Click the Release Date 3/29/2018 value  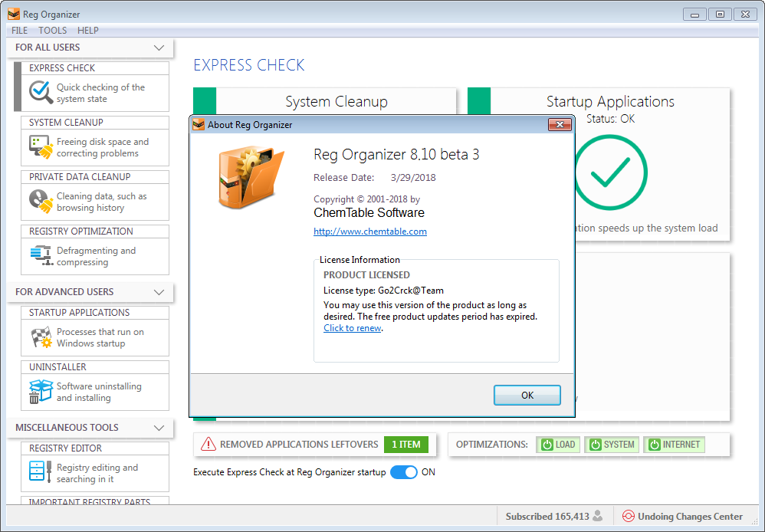click(x=413, y=178)
